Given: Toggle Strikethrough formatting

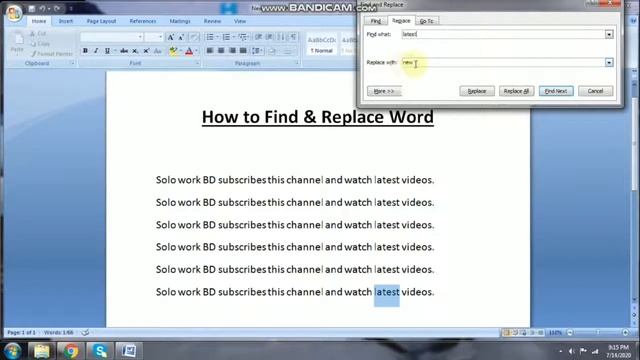Looking at the screenshot, I should (x=124, y=51).
